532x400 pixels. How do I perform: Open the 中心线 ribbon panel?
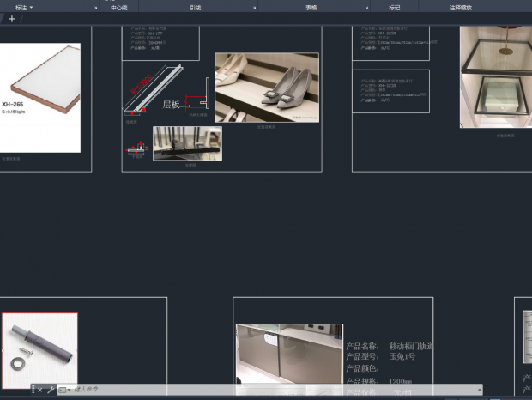(x=119, y=7)
